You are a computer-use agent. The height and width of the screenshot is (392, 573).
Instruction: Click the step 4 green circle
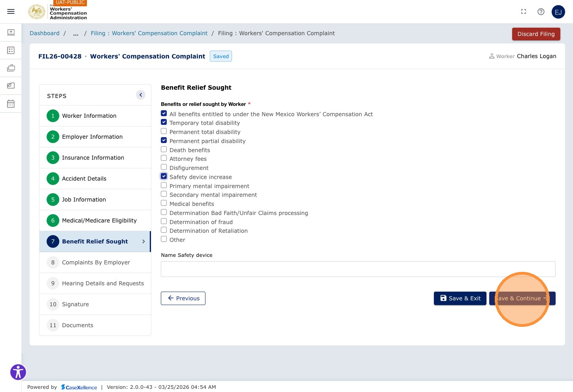pos(53,179)
